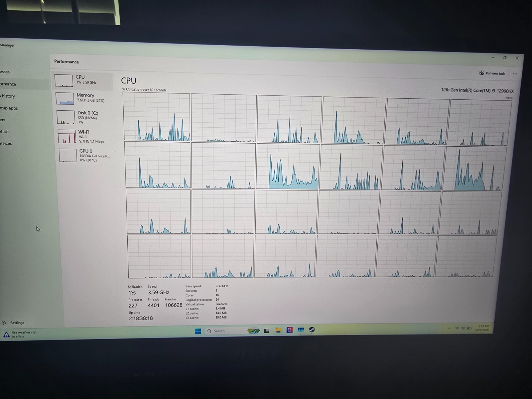Click the L3 cache 30.0 MB value

221,318
